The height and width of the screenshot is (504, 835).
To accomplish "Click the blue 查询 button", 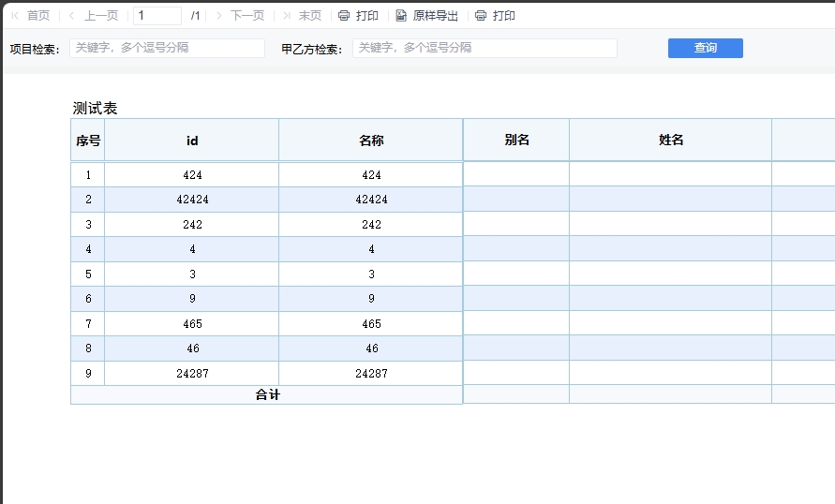I will tap(705, 48).
